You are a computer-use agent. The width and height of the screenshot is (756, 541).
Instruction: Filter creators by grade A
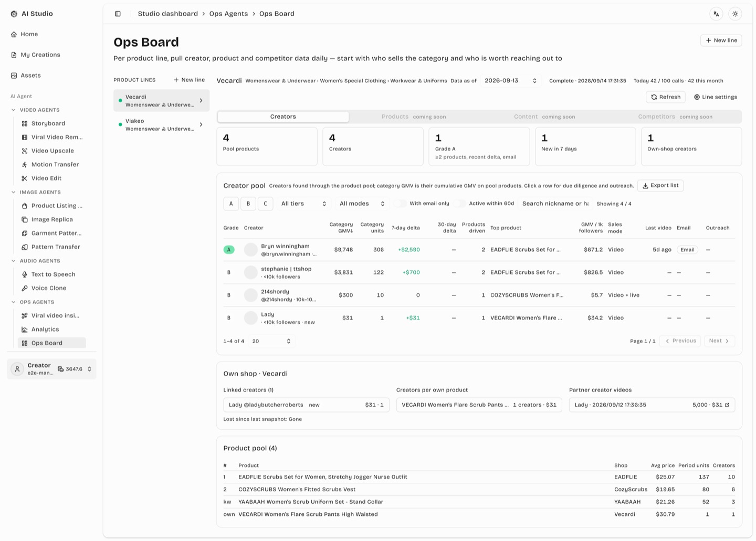[231, 204]
